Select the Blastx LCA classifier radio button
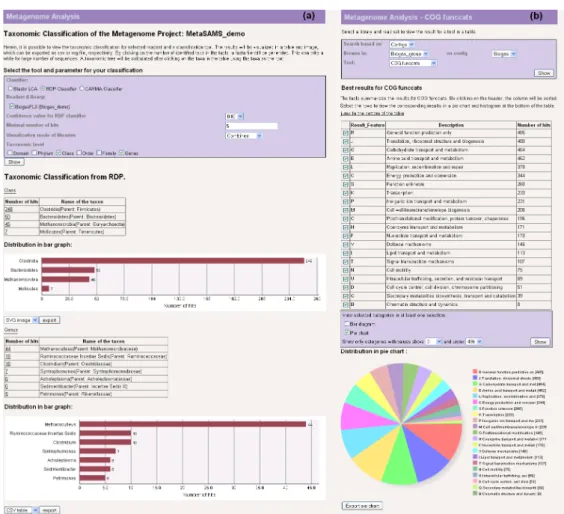Image resolution: width=564 pixels, height=514 pixels. 10,88
